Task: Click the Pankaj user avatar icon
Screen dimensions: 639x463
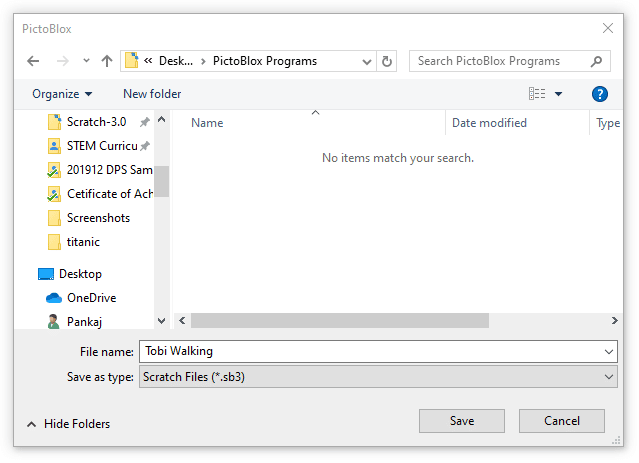Action: [53, 322]
